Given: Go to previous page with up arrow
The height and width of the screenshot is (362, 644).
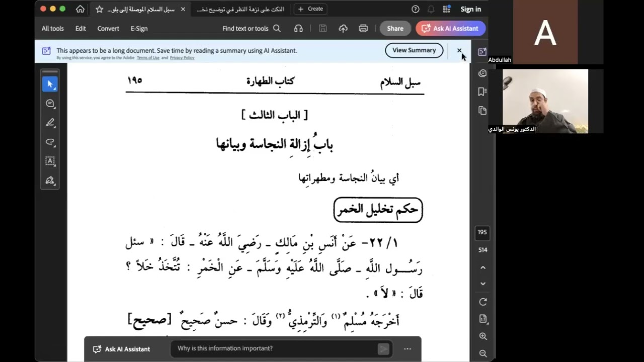Looking at the screenshot, I should 483,267.
